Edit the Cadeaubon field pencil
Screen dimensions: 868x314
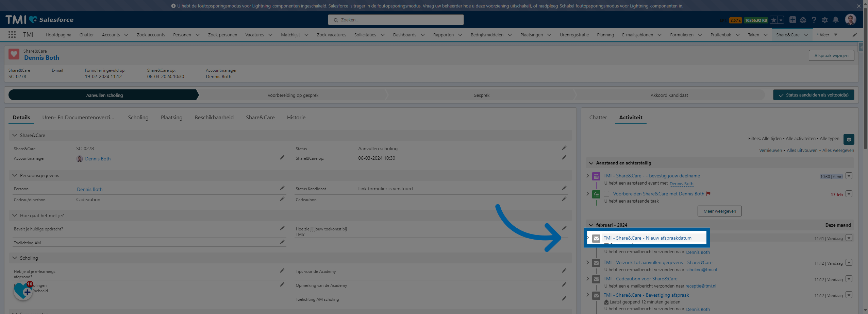(564, 199)
